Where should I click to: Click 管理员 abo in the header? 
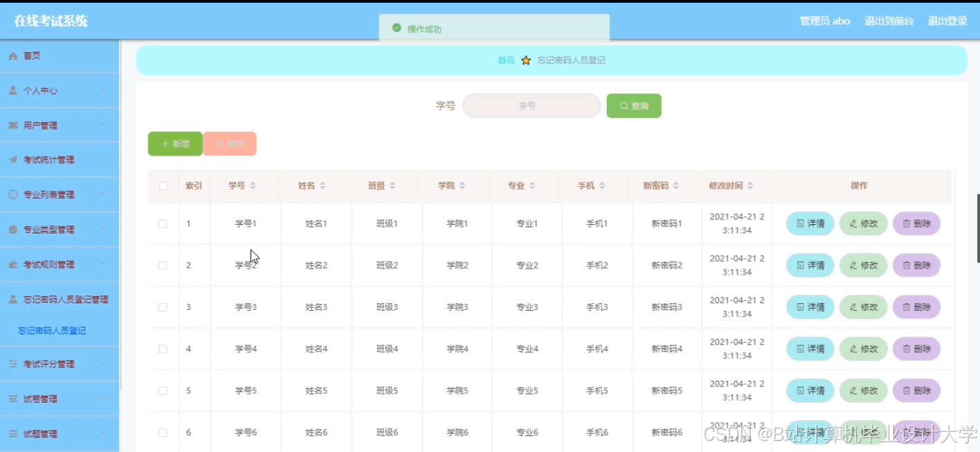tap(825, 21)
